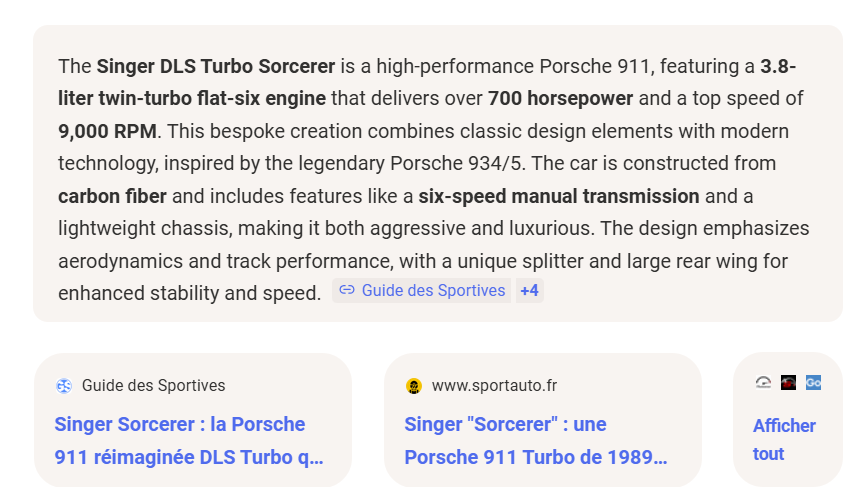
Task: Click the blue "Go" favicon in third card
Action: [813, 382]
